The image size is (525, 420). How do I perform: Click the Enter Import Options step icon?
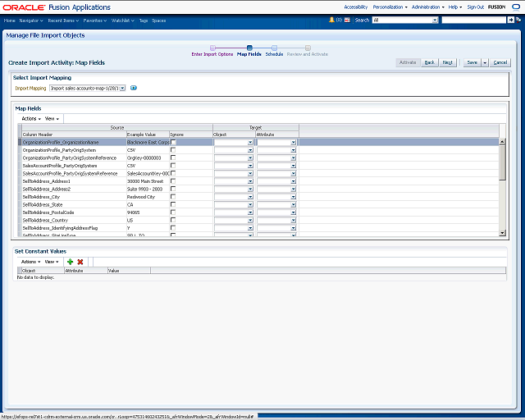click(212, 48)
